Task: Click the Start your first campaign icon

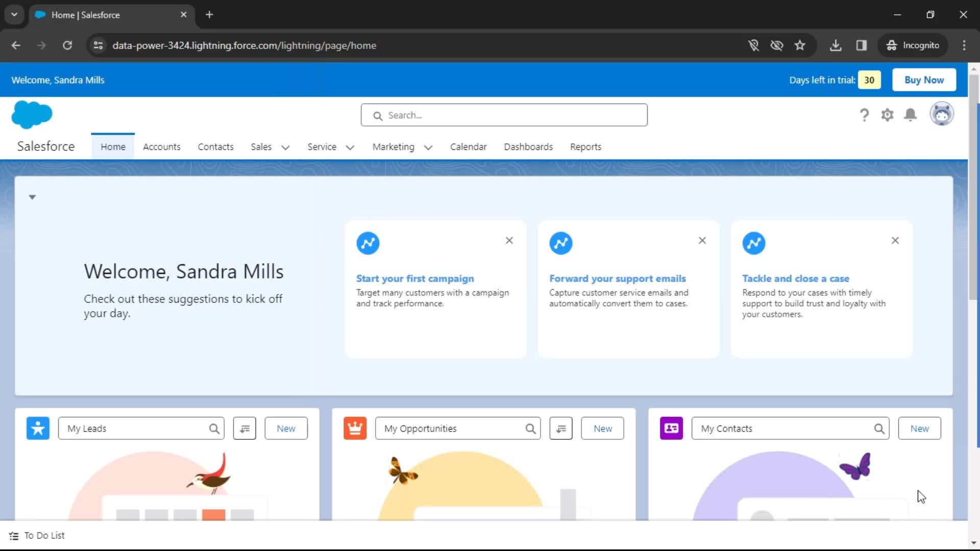Action: 368,243
